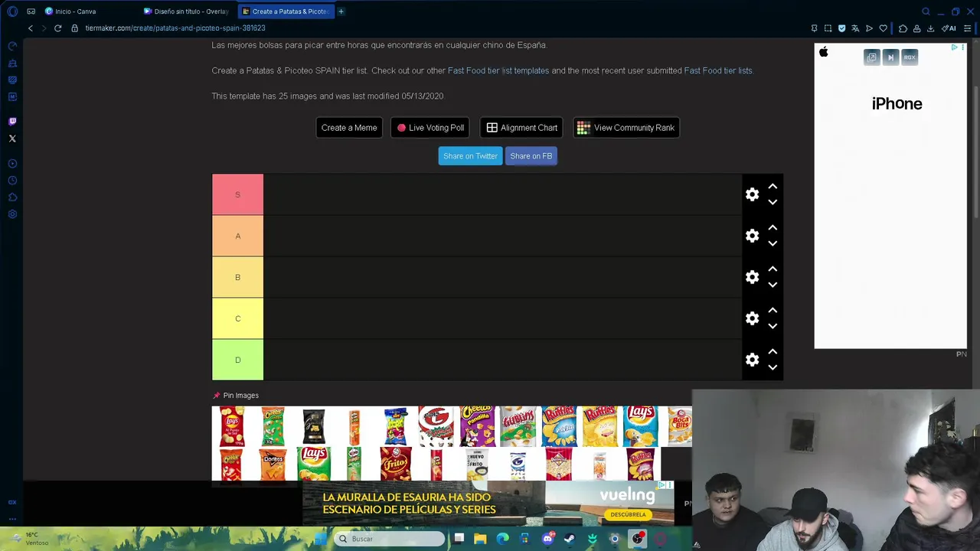Screen dimensions: 980x551
Task: Click the Windows Start button
Action: pyautogui.click(x=321, y=539)
